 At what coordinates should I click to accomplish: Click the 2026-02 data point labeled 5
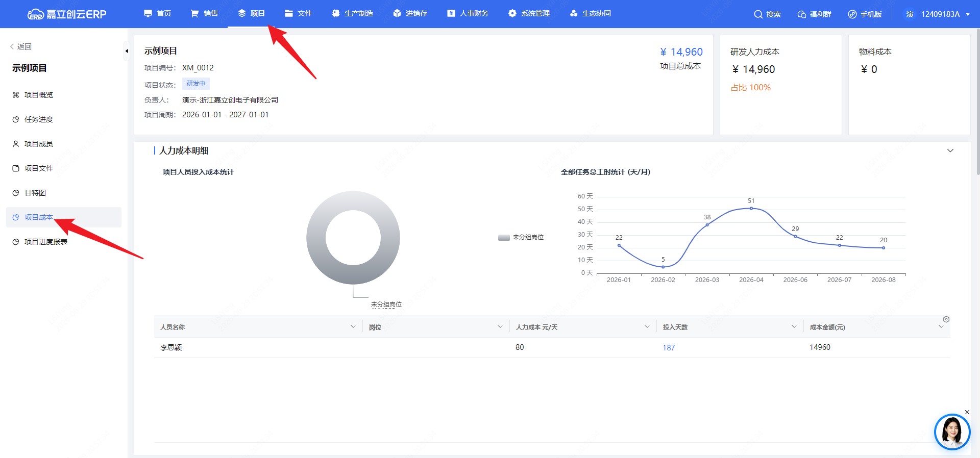point(663,267)
